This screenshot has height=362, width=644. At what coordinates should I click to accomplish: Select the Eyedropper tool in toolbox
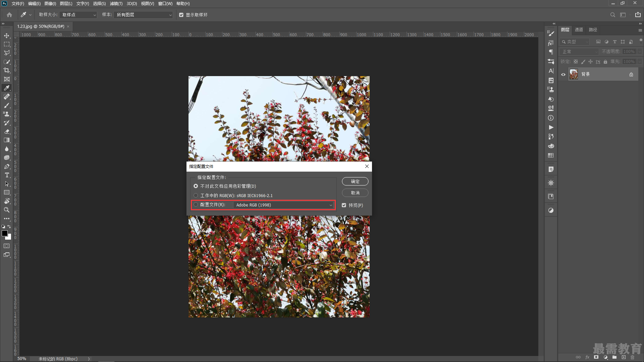tap(7, 88)
